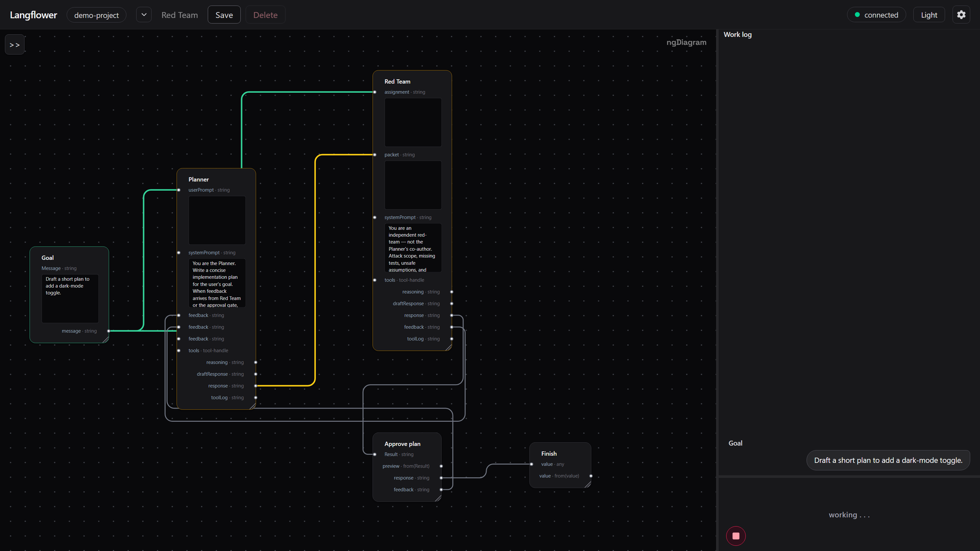Select the Finish node title
The height and width of the screenshot is (551, 980).
point(548,454)
